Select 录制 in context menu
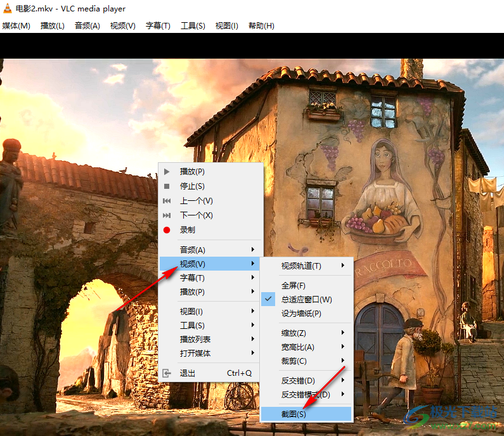504x436 pixels. tap(210, 230)
